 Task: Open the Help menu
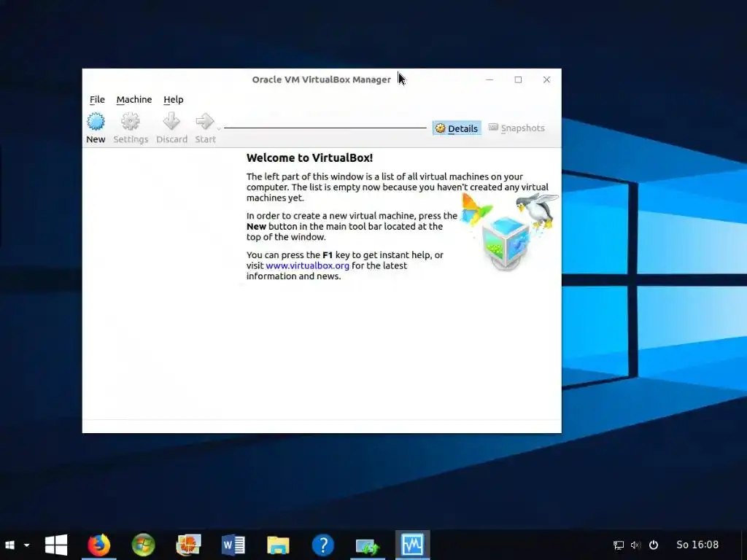(174, 99)
